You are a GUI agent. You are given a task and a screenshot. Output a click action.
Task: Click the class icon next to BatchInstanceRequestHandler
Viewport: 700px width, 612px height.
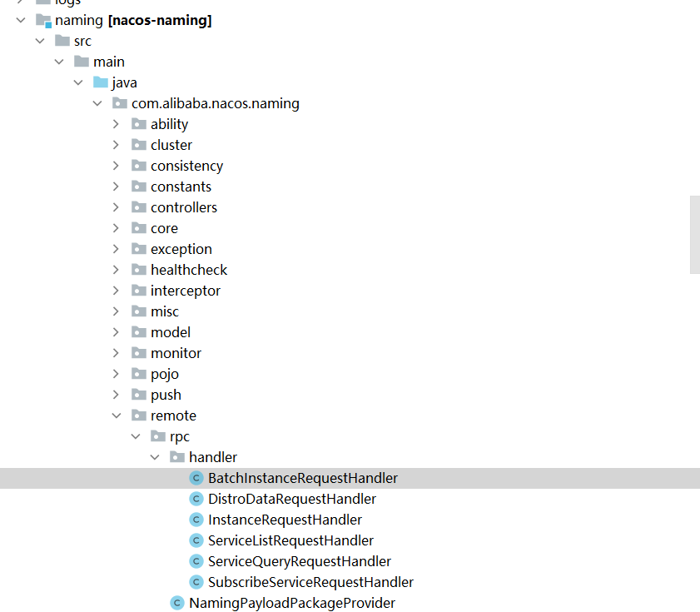[x=196, y=477]
